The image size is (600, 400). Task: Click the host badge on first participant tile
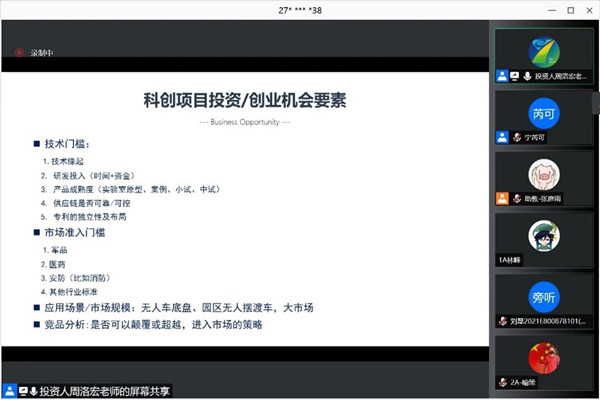[x=502, y=76]
